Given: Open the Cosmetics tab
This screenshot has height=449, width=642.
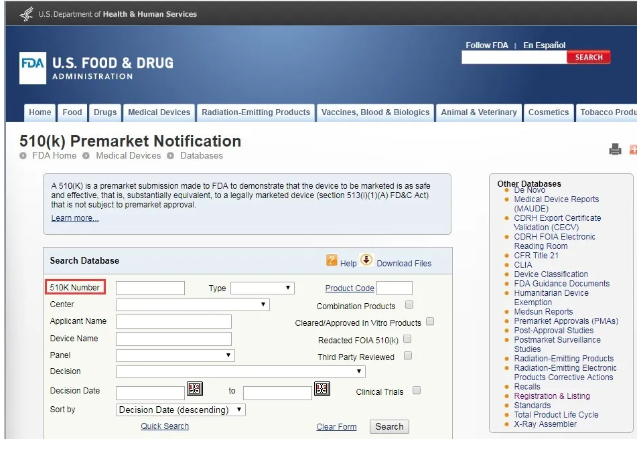Looking at the screenshot, I should pos(548,113).
